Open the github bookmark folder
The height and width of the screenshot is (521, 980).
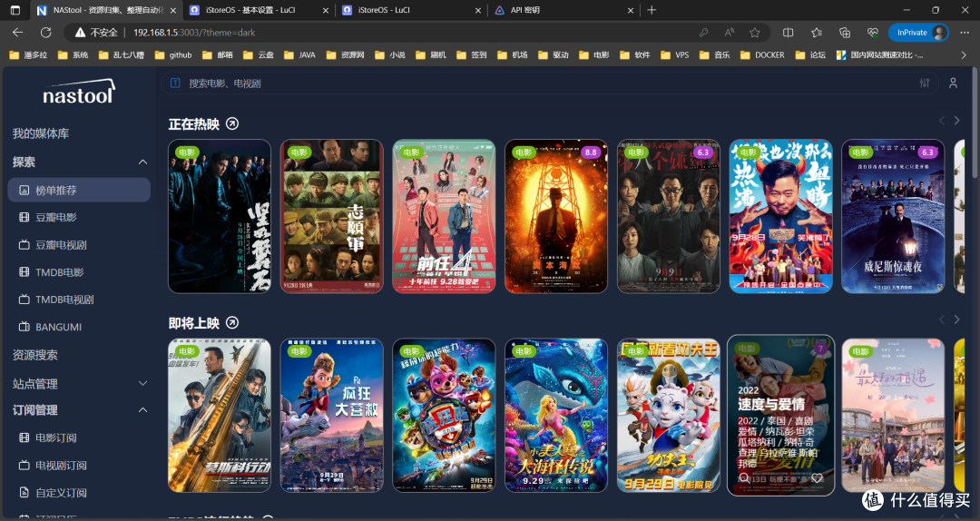(x=174, y=55)
